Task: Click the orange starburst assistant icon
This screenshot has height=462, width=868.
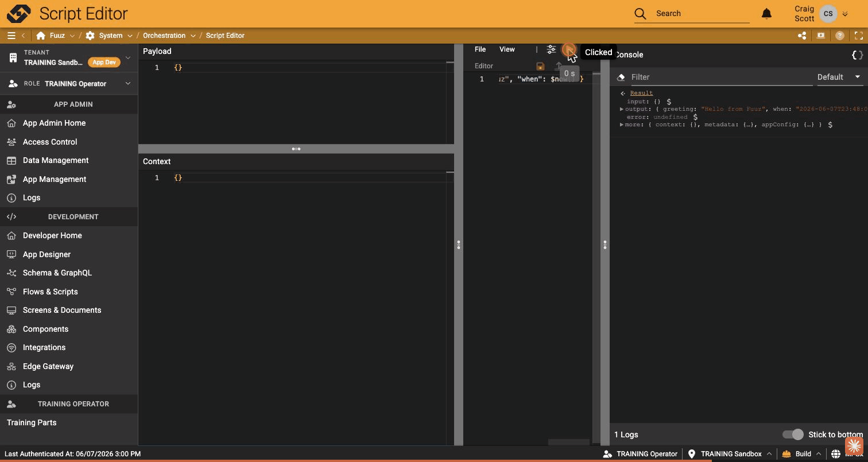Action: 854,446
